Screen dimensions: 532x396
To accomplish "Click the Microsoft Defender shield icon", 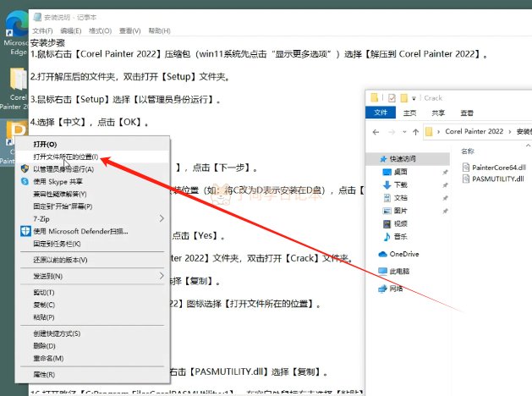I will (x=25, y=231).
